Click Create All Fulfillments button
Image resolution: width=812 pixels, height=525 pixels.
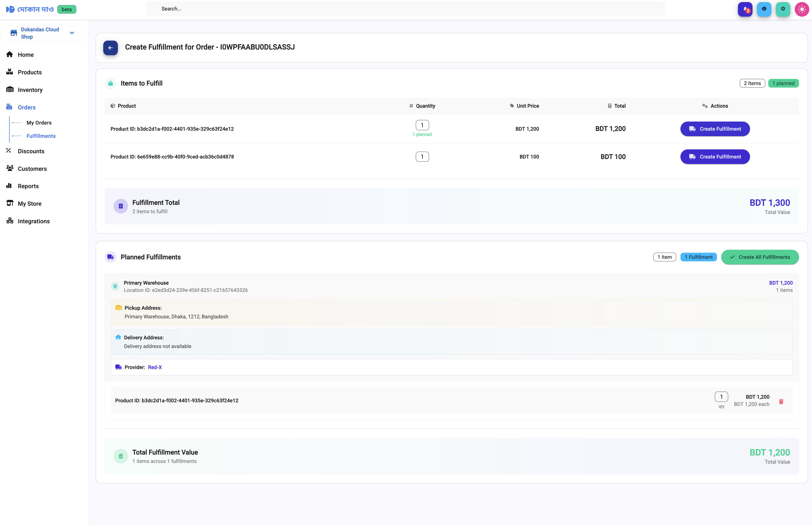click(760, 257)
